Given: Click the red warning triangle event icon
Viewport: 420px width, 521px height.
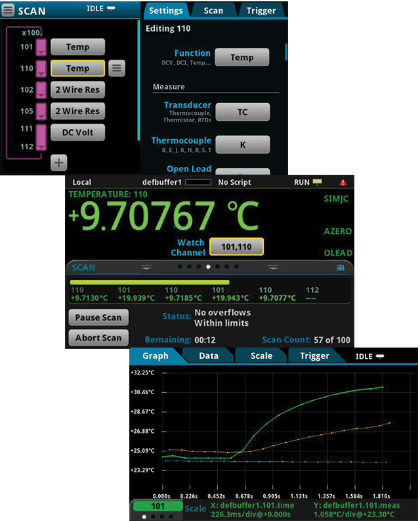Looking at the screenshot, I should pyautogui.click(x=343, y=182).
